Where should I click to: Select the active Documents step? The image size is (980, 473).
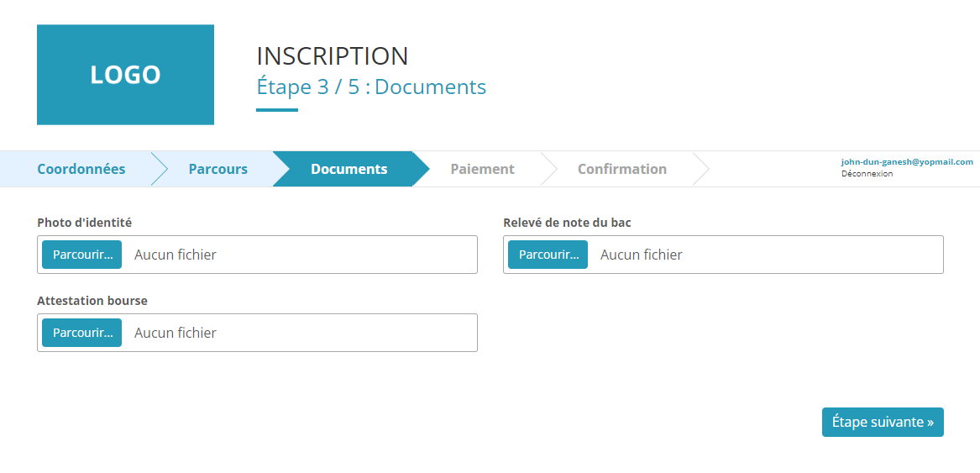coord(349,169)
